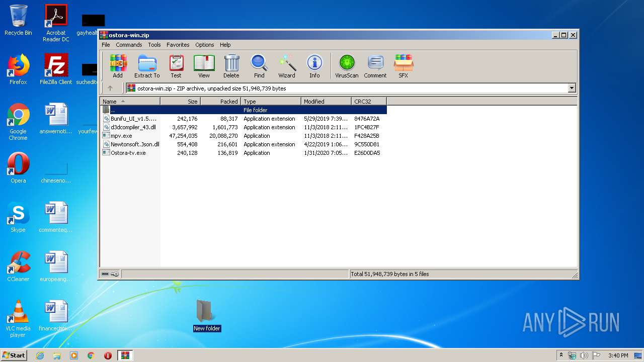644x362 pixels.
Task: Select the europeang Word document icon
Action: click(x=56, y=266)
